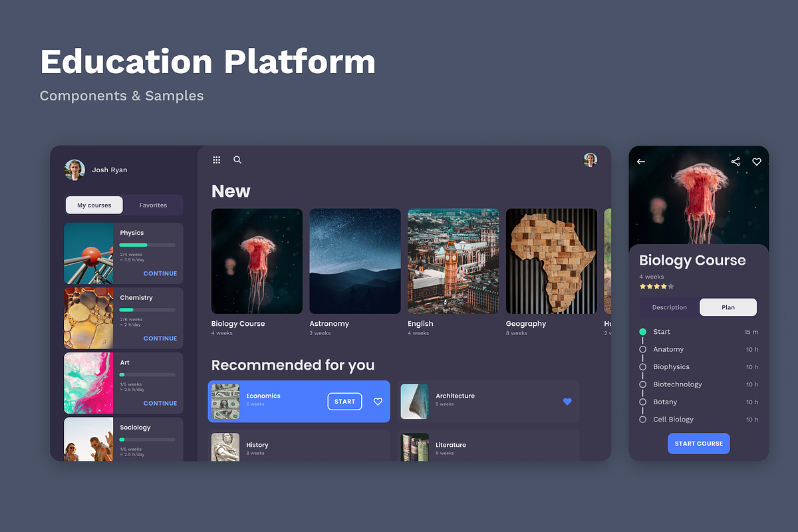Switch to Favorites tab

[153, 205]
